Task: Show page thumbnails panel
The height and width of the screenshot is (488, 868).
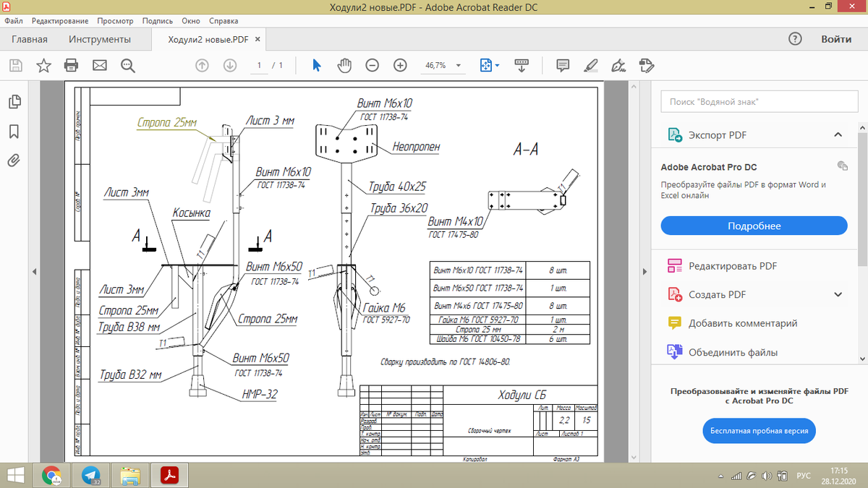Action: pyautogui.click(x=14, y=103)
